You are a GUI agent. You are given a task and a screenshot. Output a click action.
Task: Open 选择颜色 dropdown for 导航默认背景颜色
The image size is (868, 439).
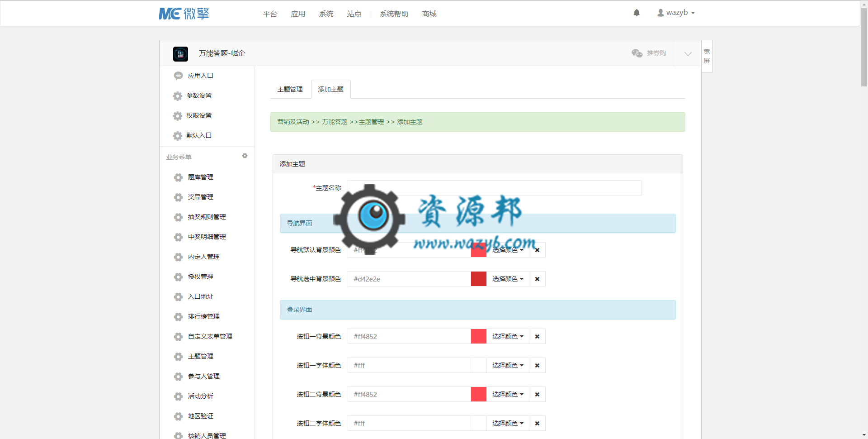pyautogui.click(x=508, y=250)
